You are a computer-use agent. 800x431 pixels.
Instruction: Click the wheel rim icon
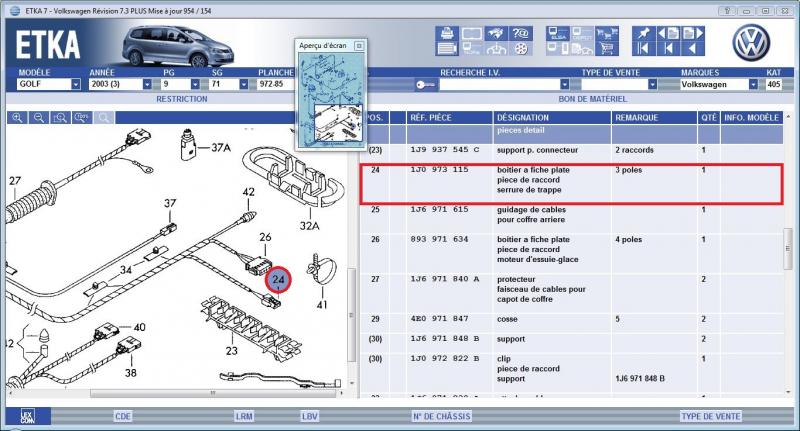pos(521,49)
